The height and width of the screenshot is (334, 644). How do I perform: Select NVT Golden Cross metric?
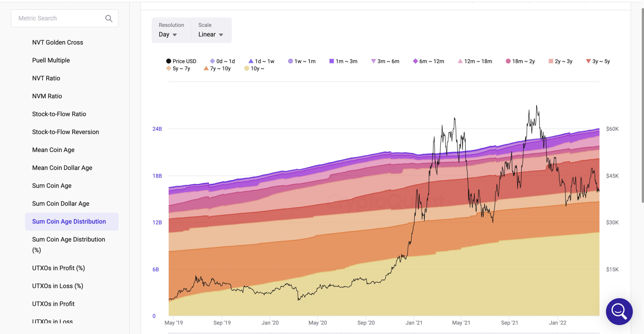[58, 42]
